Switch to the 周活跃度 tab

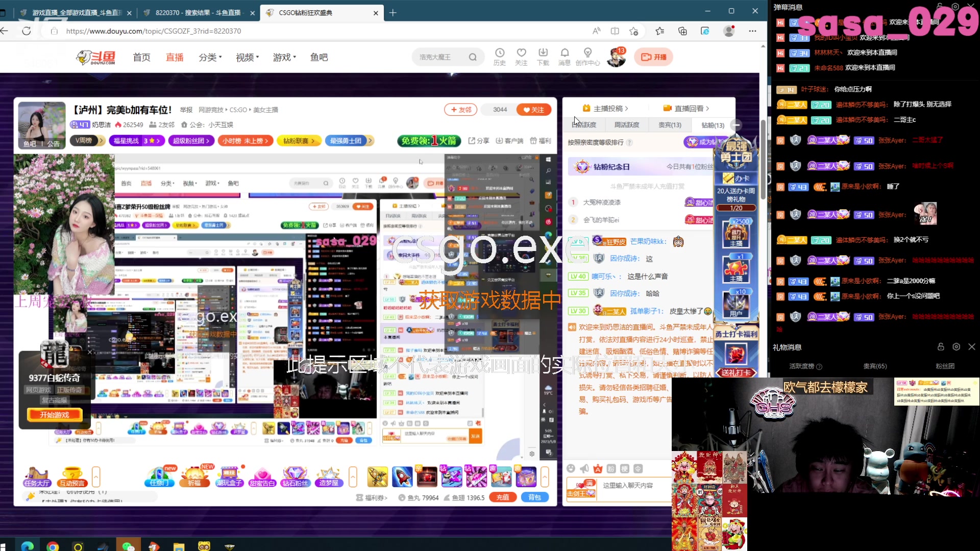(626, 125)
